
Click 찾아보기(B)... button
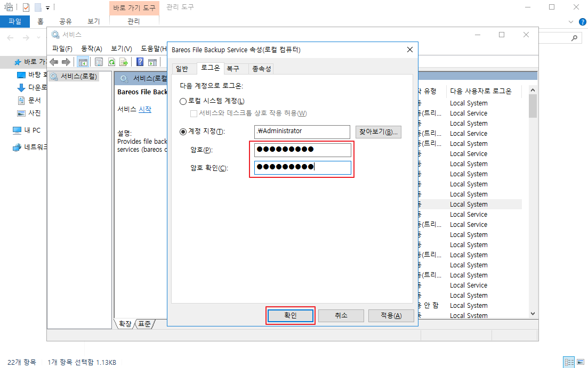click(x=378, y=132)
